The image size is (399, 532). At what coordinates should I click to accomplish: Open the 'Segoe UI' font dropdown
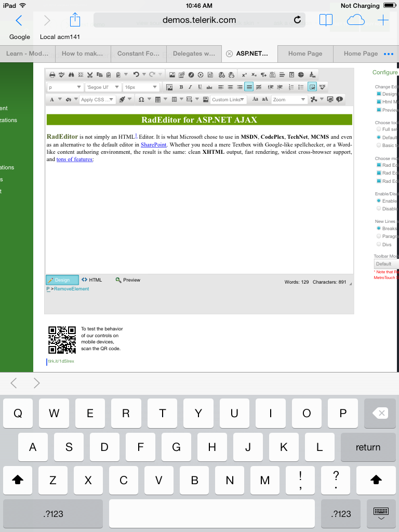point(103,87)
